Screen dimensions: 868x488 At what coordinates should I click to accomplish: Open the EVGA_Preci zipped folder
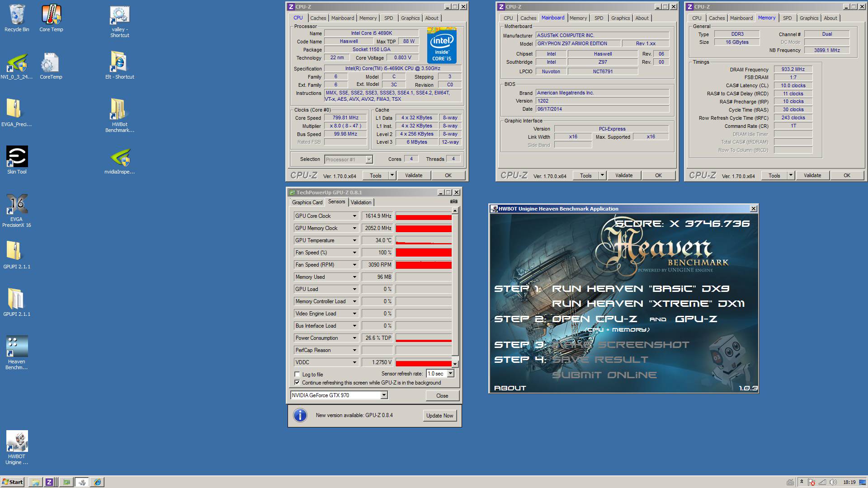point(17,113)
